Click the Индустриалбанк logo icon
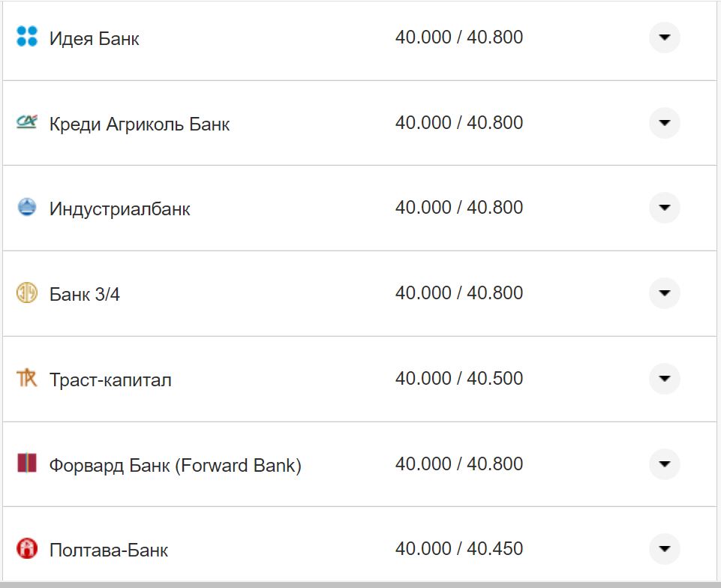Screen dimensions: 721x588 click(x=28, y=208)
